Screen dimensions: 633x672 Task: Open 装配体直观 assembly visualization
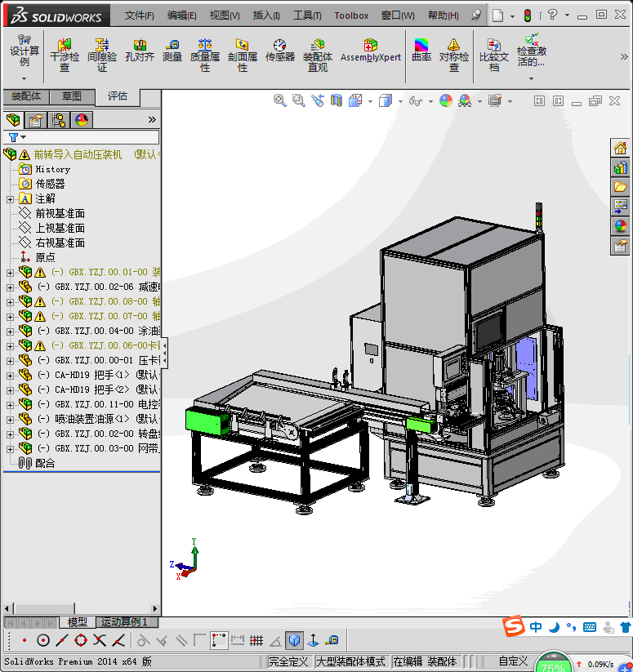pyautogui.click(x=318, y=55)
